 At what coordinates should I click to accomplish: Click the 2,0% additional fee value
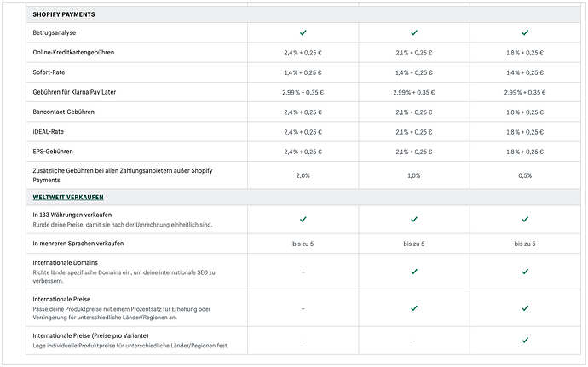click(x=303, y=175)
